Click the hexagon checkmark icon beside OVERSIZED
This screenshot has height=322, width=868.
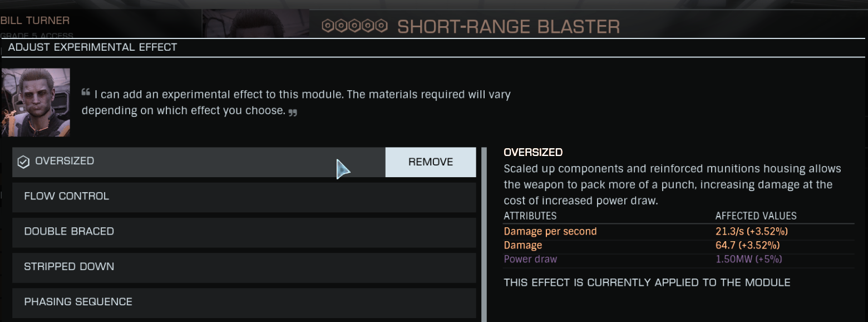tap(23, 162)
